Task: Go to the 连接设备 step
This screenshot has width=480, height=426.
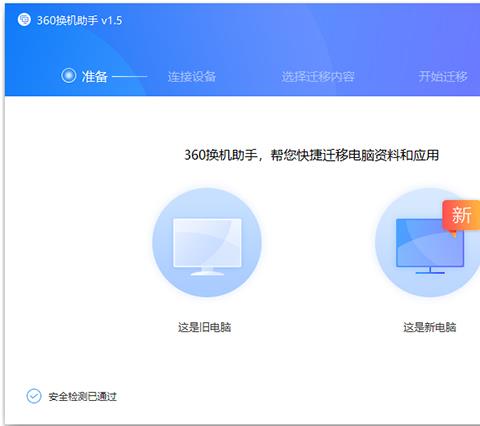Action: pos(192,77)
